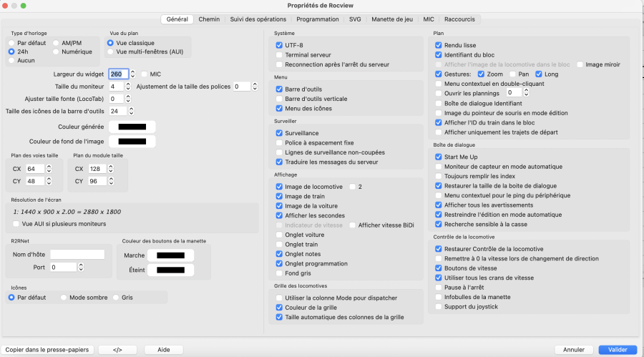Click the red window close button
The height and width of the screenshot is (357, 644).
[6, 6]
